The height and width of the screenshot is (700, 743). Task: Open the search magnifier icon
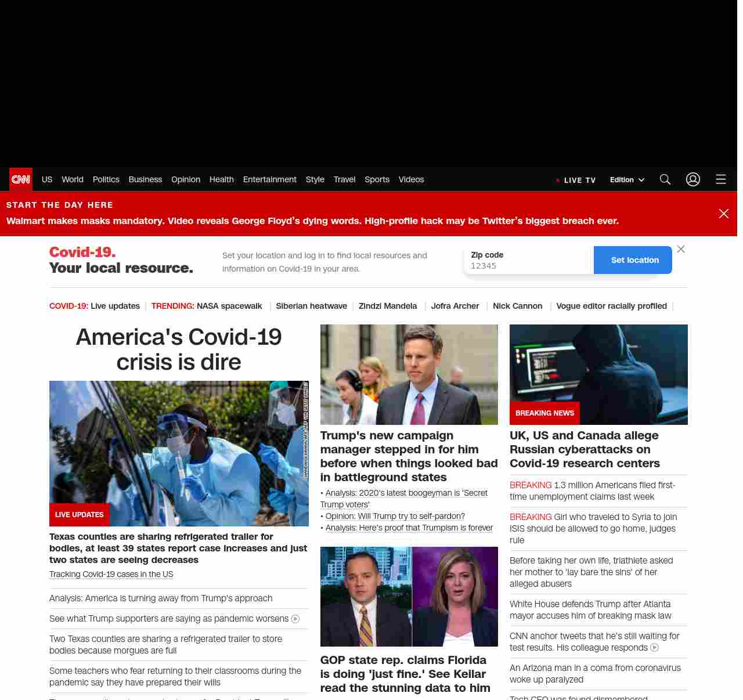(x=665, y=179)
